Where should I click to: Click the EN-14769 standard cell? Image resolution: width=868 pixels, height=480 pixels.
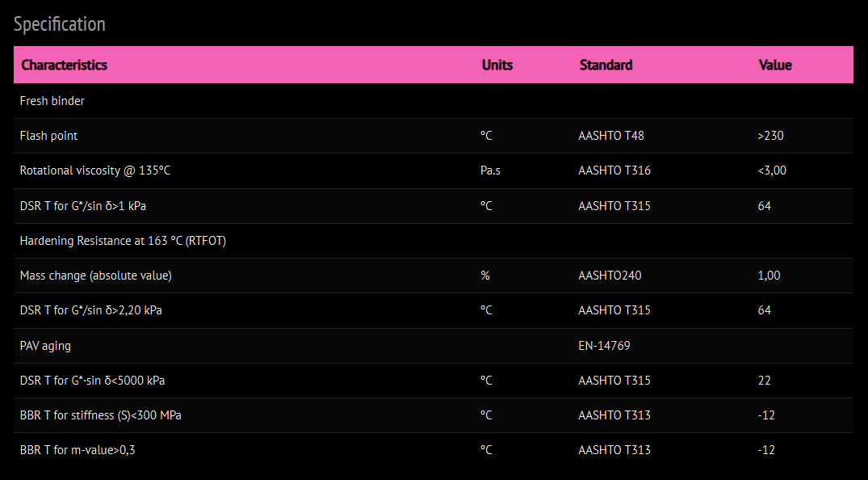604,346
